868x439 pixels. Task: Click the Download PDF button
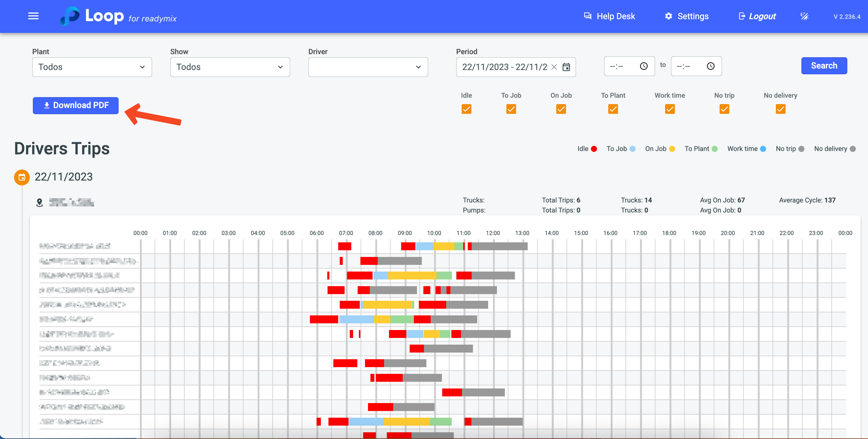coord(75,106)
